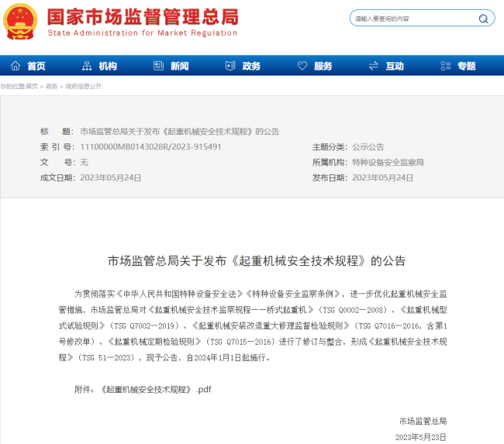This screenshot has height=444, width=504.
Task: Click the arrows icon beside 互动
Action: (x=374, y=66)
